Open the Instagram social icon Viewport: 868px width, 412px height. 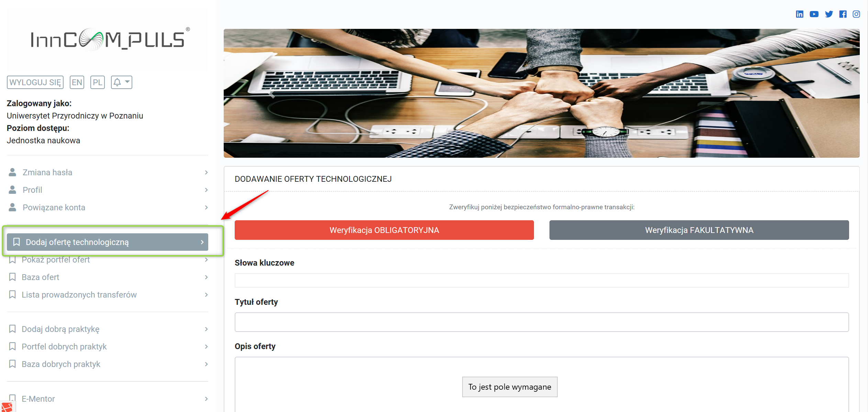click(856, 14)
